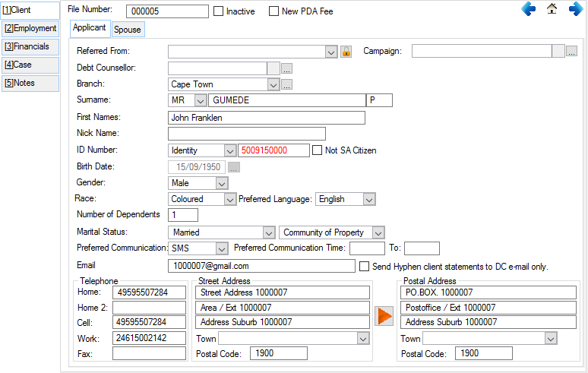Click the Campaign browse ellipsis button
This screenshot has height=373, width=588.
coord(572,52)
